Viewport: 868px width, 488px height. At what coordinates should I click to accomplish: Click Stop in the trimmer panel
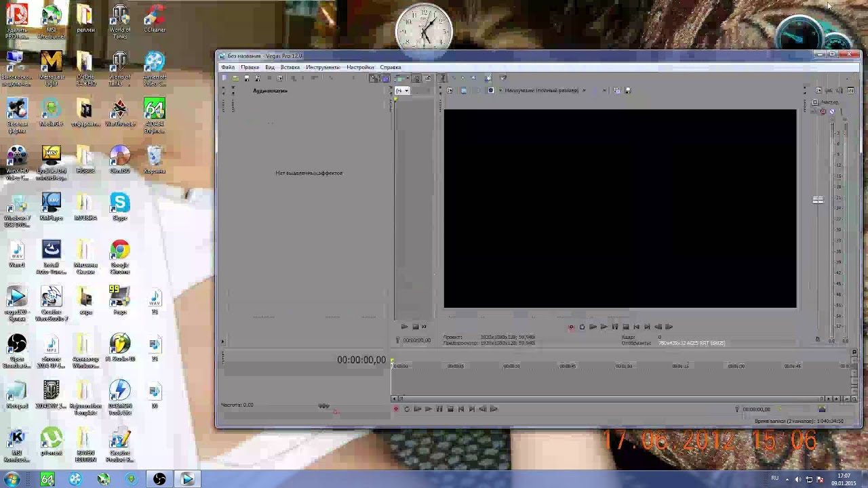416,327
